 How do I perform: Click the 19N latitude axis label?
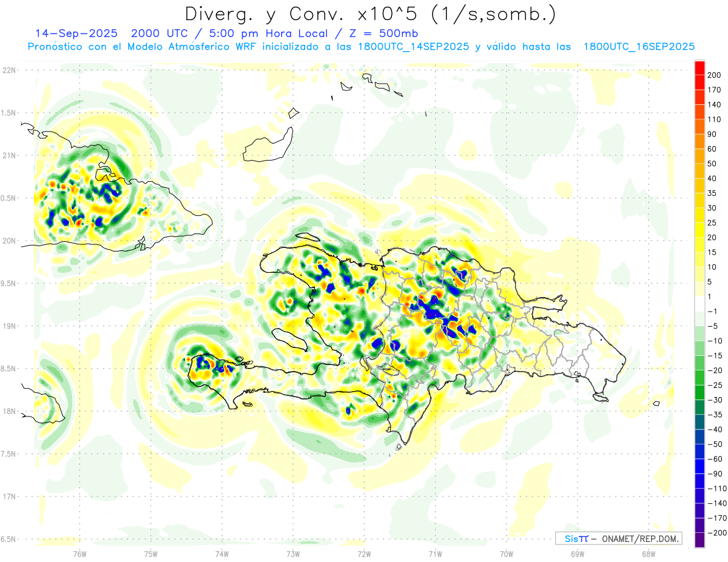(x=8, y=326)
